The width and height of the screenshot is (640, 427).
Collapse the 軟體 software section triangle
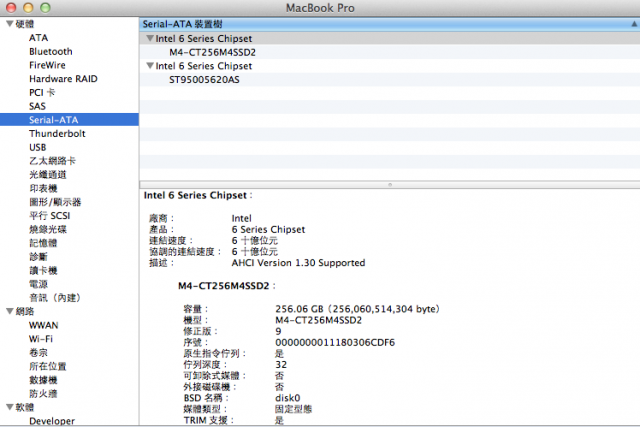pyautogui.click(x=10, y=407)
